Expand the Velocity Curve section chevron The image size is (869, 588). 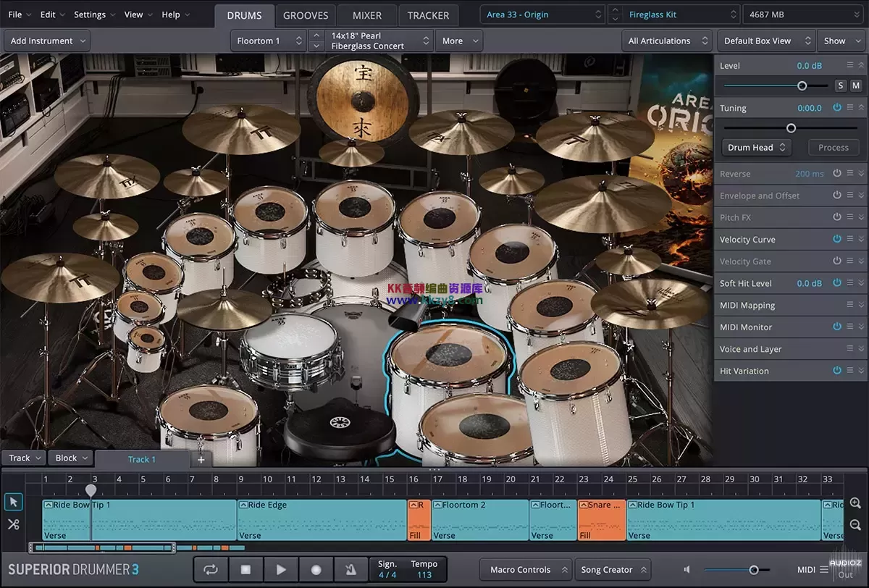862,239
